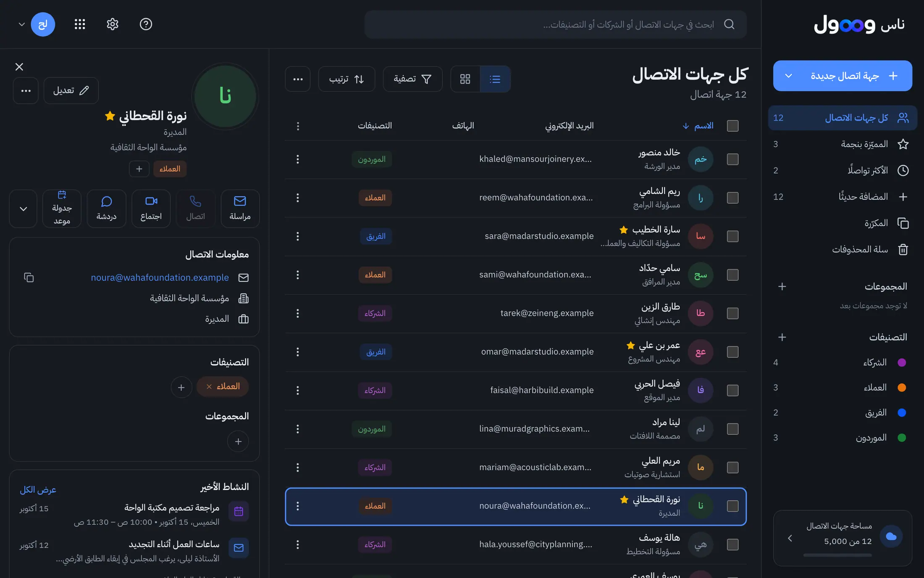Open the ترتيب sort dropdown
Image resolution: width=924 pixels, height=578 pixels.
point(346,79)
